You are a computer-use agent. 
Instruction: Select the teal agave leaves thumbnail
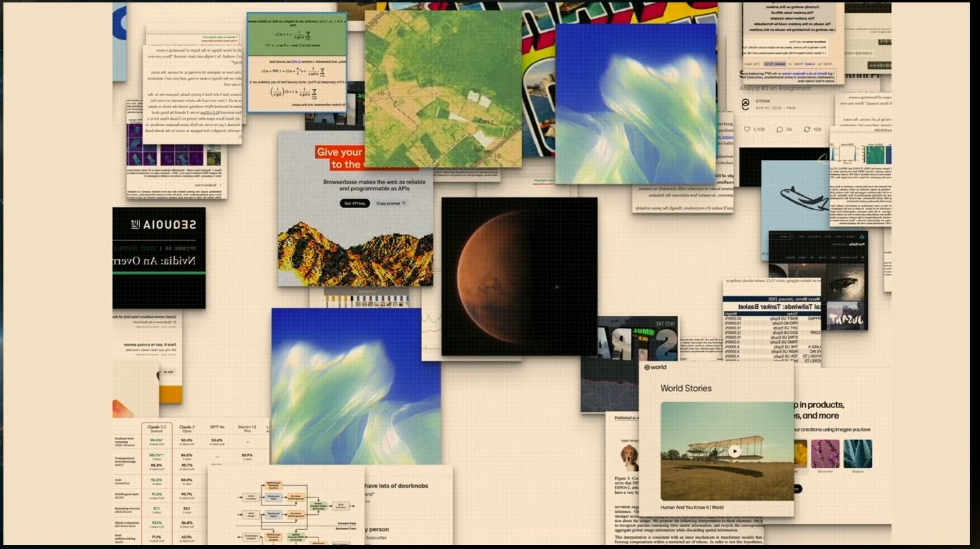point(857,453)
